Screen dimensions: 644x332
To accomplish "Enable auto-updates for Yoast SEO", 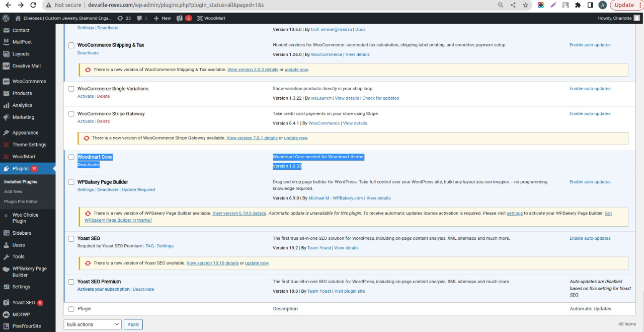I will coord(590,238).
